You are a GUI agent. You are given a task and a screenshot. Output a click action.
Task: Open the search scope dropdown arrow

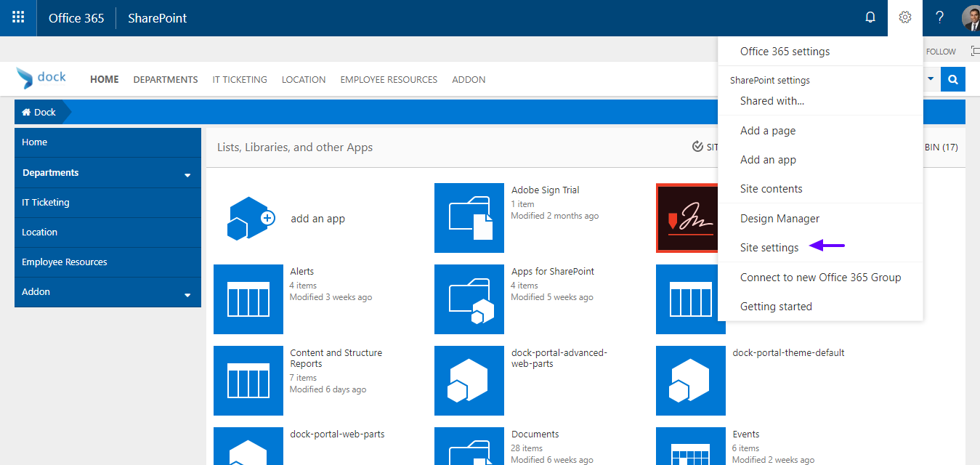930,79
